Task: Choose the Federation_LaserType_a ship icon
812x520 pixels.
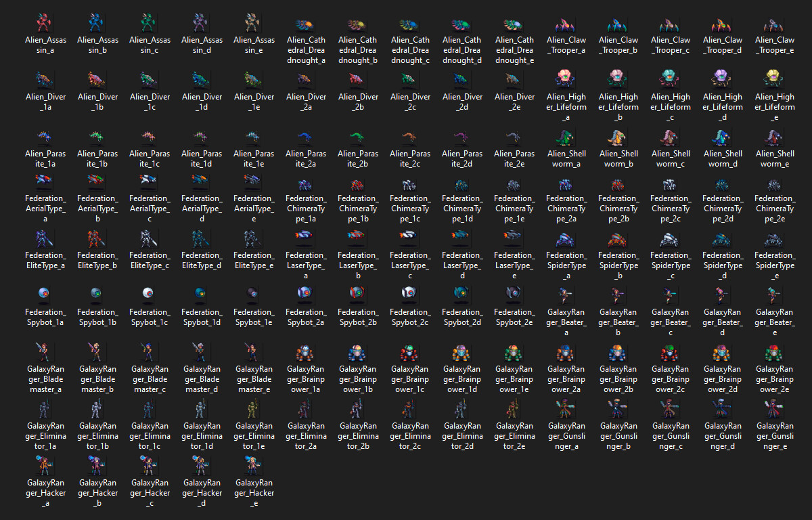Action: [x=306, y=236]
